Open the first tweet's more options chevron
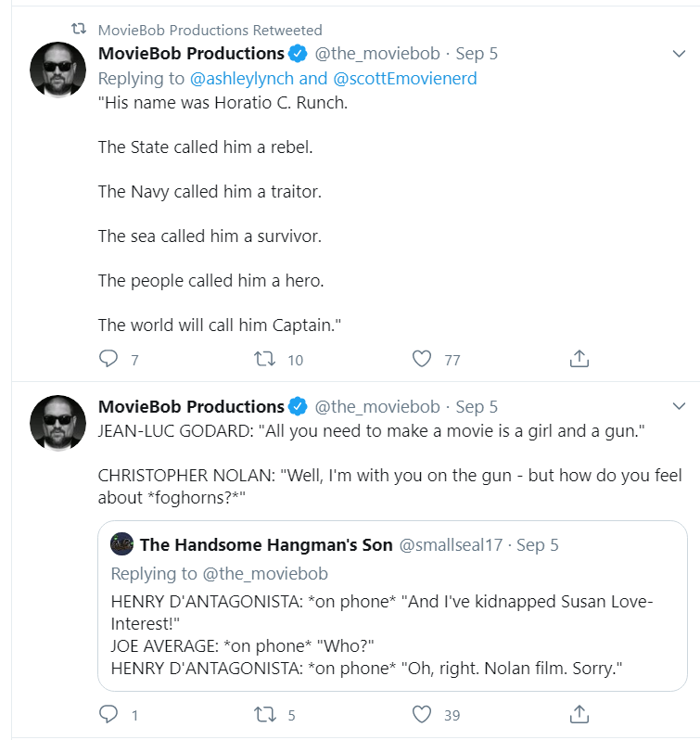 [679, 54]
